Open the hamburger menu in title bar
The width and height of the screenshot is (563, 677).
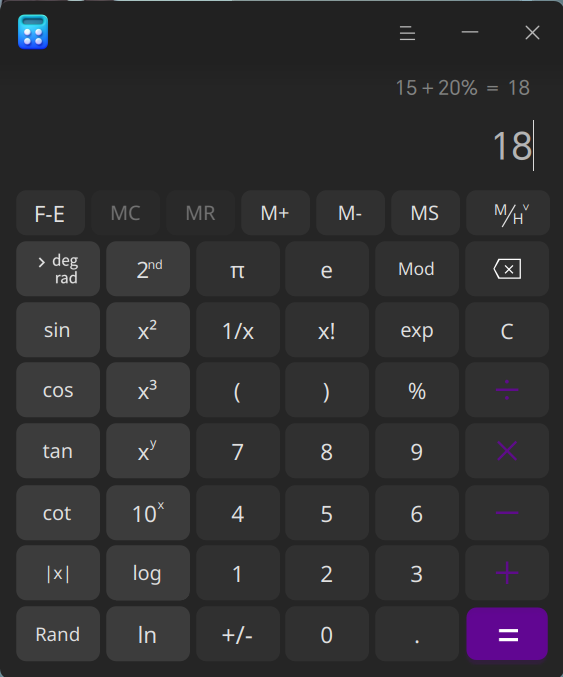(x=407, y=33)
